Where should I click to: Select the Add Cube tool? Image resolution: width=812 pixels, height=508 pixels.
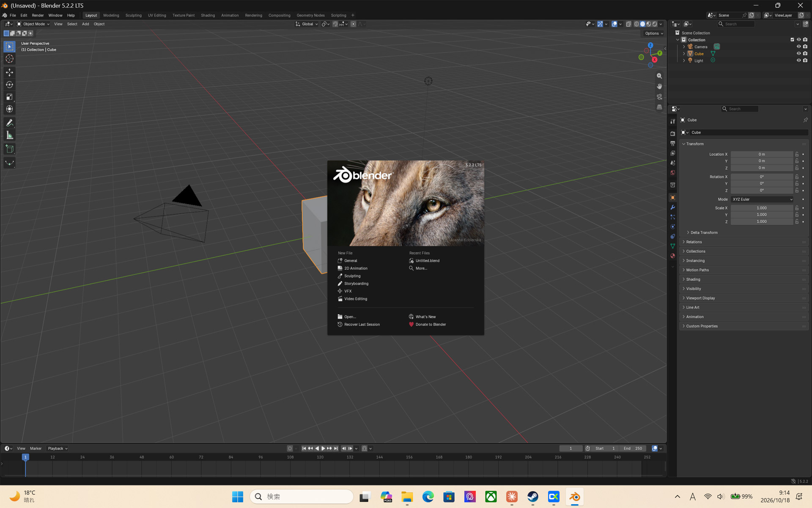pos(9,149)
